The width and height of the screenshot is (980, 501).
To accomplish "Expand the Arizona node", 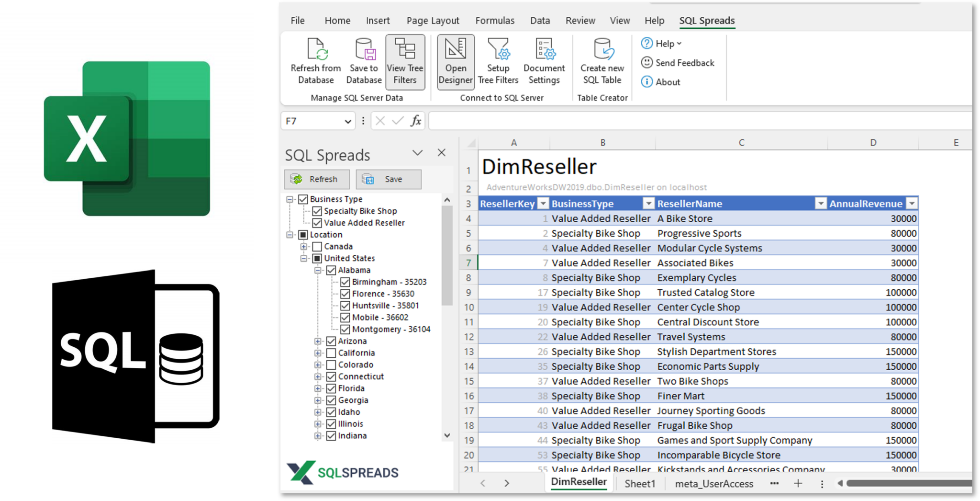I will [x=318, y=342].
